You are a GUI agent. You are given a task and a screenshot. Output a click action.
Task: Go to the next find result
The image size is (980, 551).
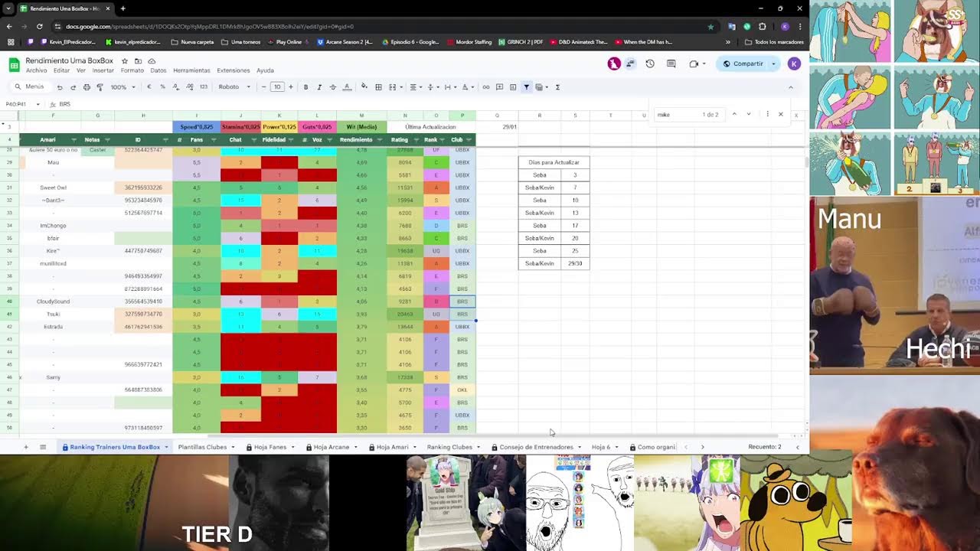pyautogui.click(x=749, y=115)
